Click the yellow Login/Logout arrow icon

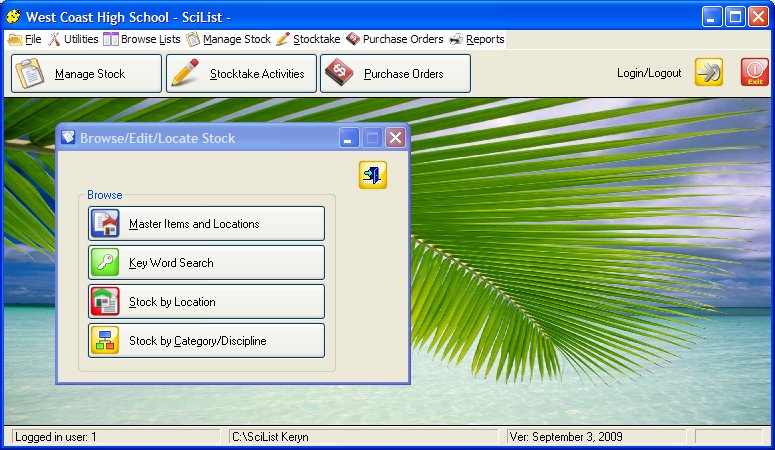pyautogui.click(x=709, y=73)
